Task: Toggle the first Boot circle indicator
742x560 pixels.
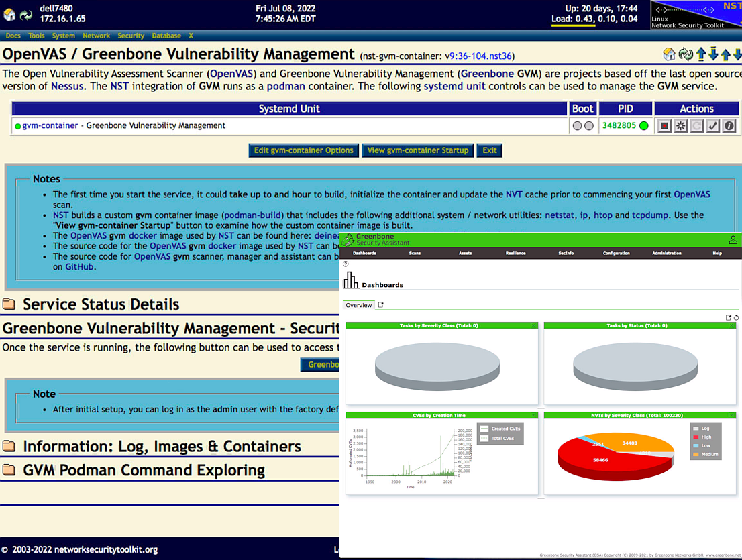Action: pyautogui.click(x=577, y=126)
